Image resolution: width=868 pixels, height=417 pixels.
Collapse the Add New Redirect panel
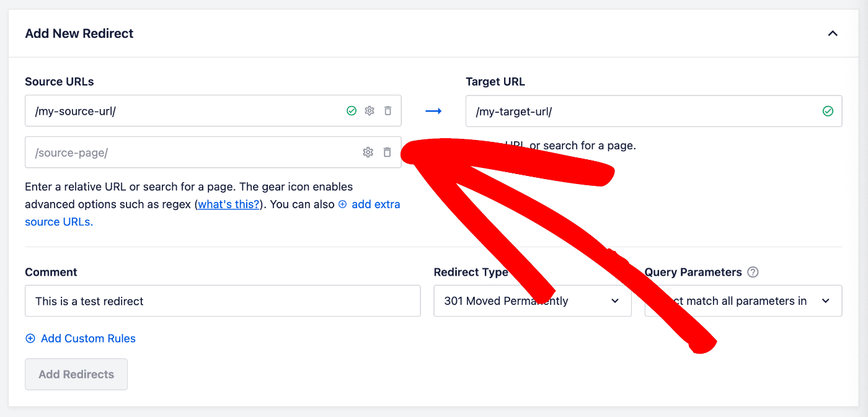coord(833,33)
